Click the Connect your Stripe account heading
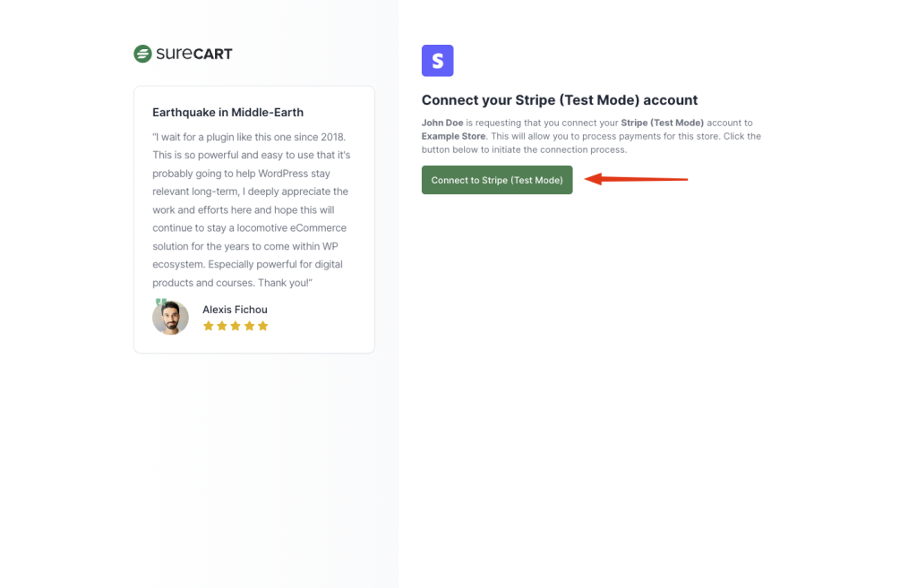This screenshot has height=588, width=917. 560,100
